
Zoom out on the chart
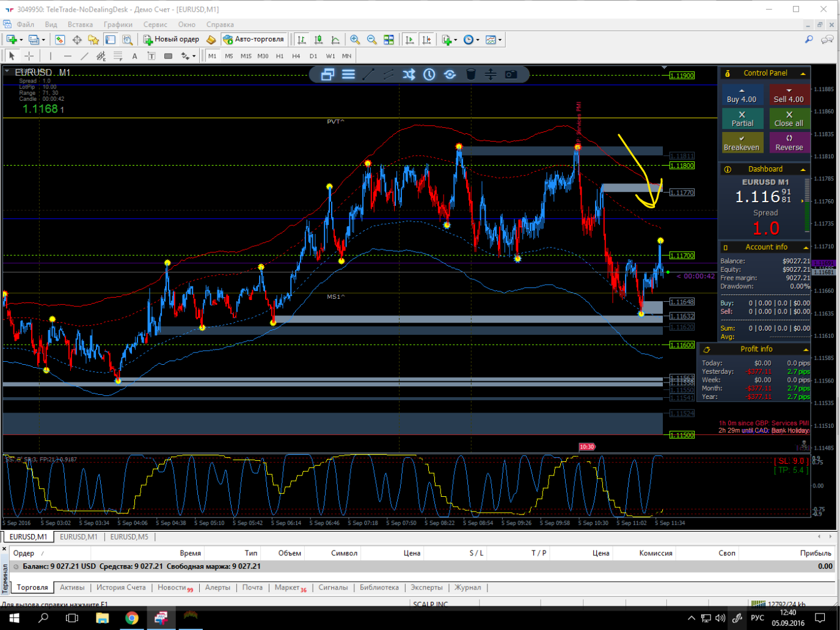[371, 40]
